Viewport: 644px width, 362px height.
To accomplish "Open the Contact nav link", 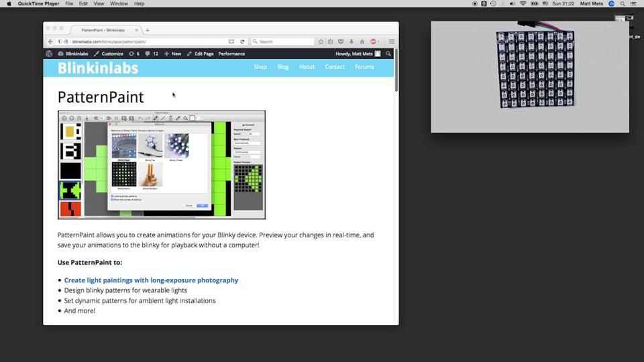I will (x=335, y=67).
